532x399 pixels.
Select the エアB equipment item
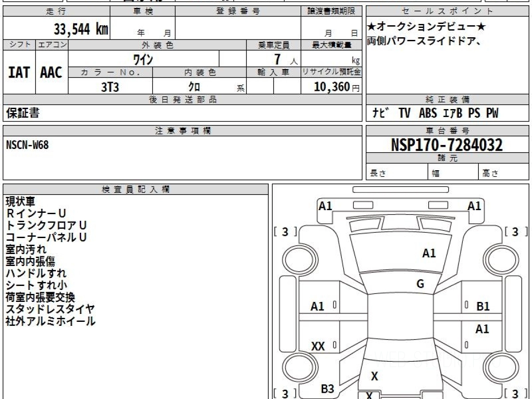point(453,113)
